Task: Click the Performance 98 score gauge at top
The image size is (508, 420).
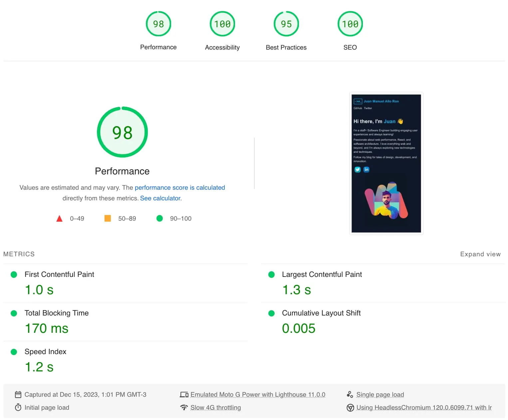Action: pyautogui.click(x=158, y=24)
